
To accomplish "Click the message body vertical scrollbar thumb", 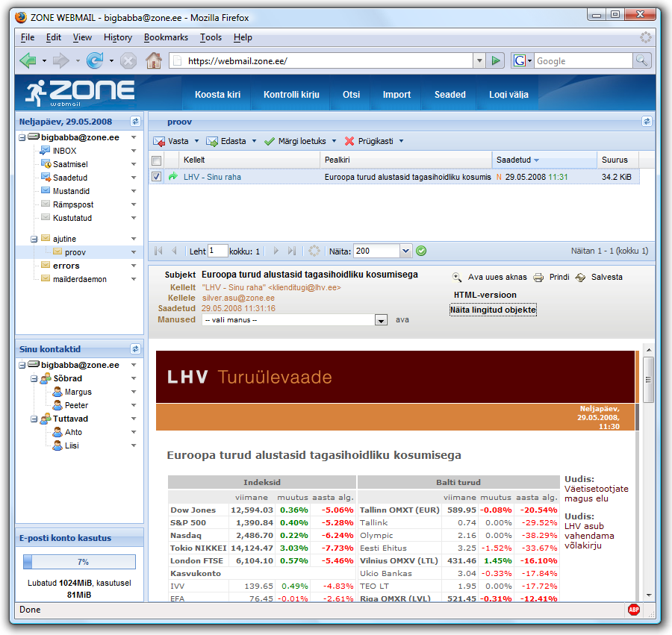I will [x=649, y=379].
